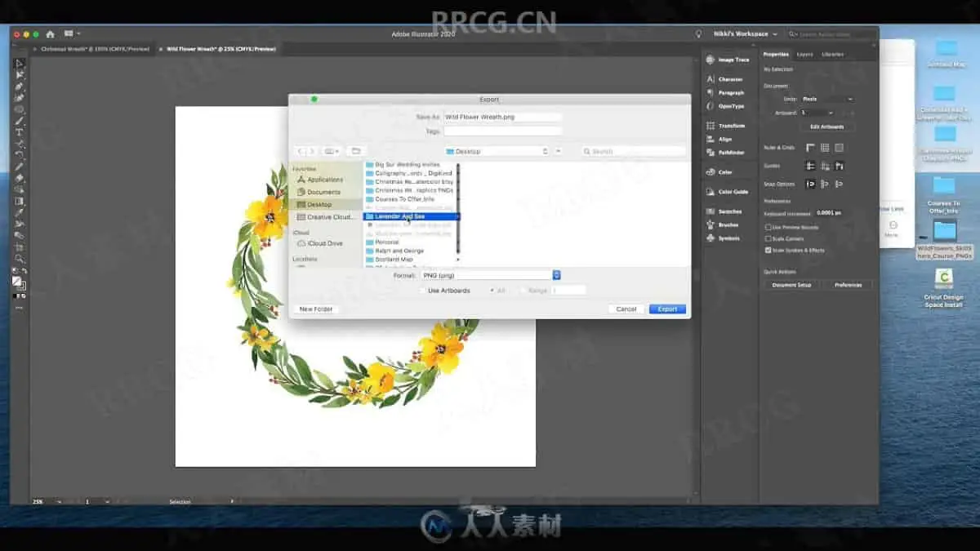The height and width of the screenshot is (551, 980).
Task: Select the Ralph and George folder
Action: 411,251
